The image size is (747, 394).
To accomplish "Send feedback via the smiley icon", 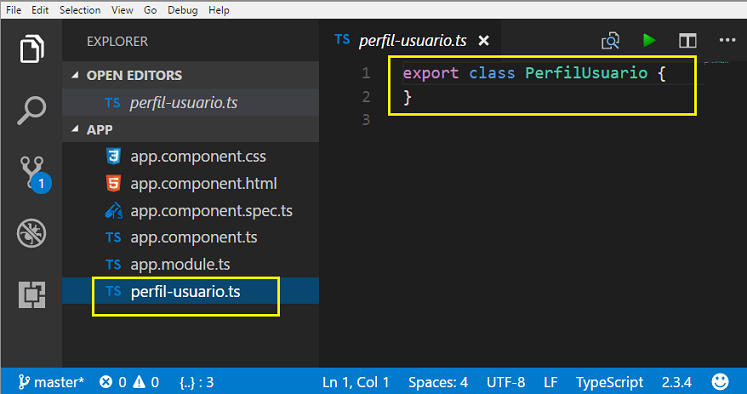I will [x=720, y=382].
